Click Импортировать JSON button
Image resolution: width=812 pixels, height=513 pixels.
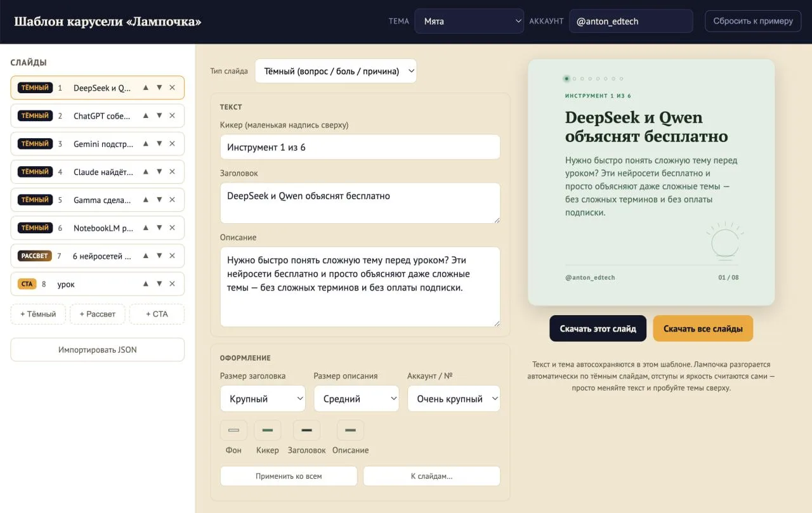[x=97, y=349]
